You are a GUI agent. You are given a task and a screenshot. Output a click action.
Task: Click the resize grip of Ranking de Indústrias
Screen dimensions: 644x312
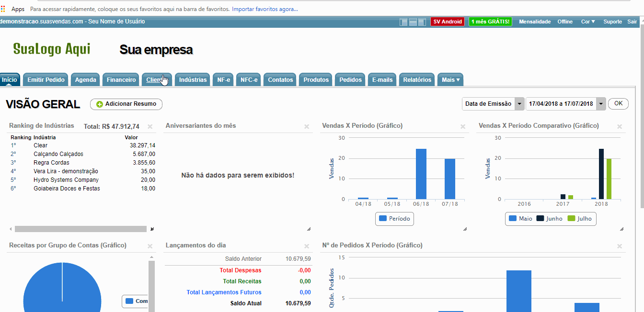(152, 229)
